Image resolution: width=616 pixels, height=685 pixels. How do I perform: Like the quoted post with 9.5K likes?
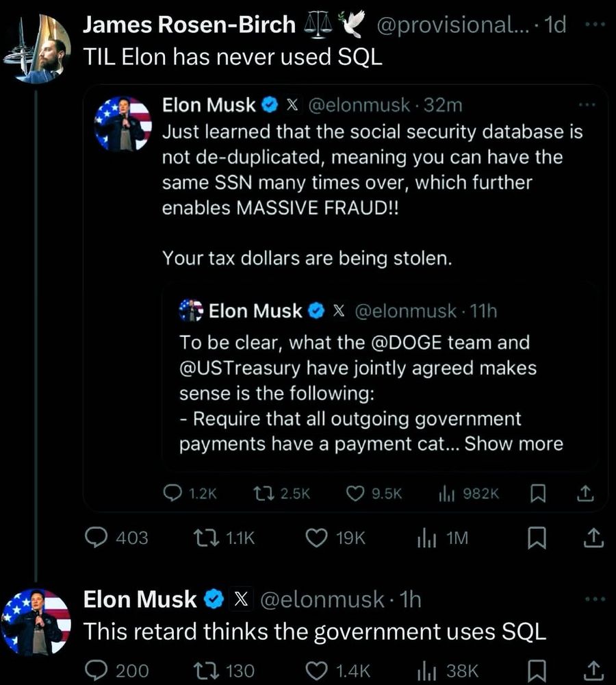(357, 493)
